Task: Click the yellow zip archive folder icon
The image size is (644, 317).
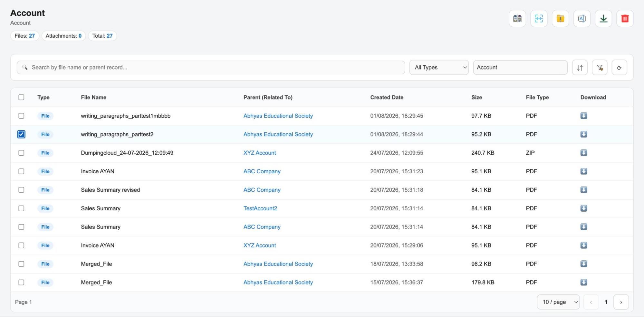Action: point(561,19)
